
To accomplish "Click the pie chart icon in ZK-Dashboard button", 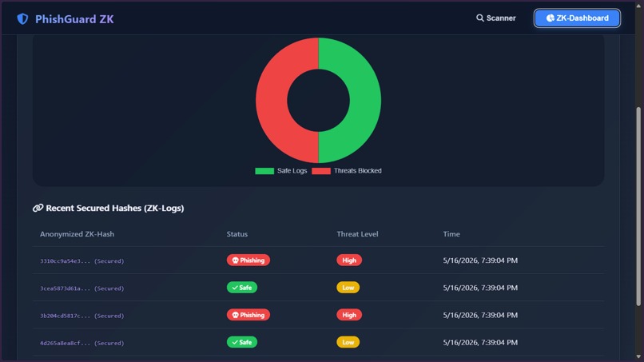I will [x=550, y=18].
